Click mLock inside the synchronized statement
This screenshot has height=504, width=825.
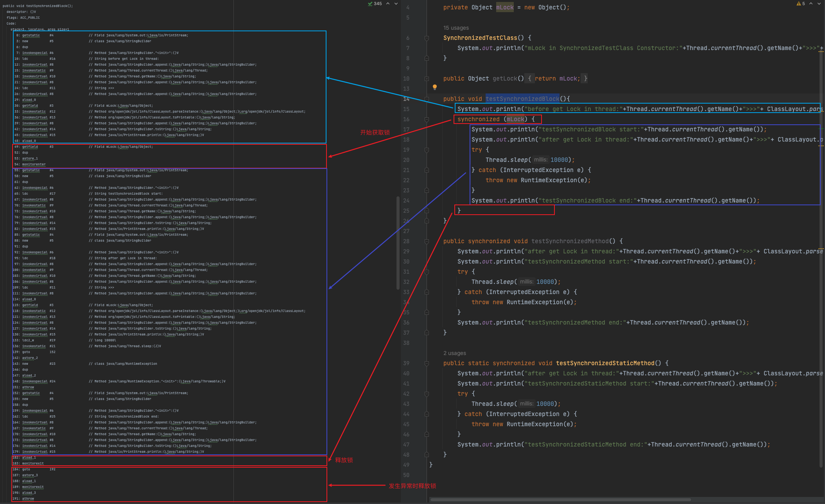(515, 119)
